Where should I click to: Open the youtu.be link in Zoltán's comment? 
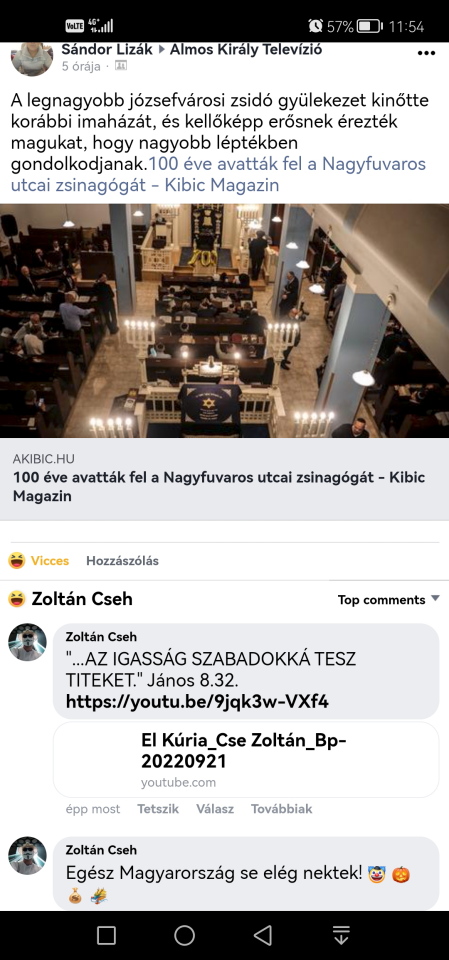[x=197, y=701]
